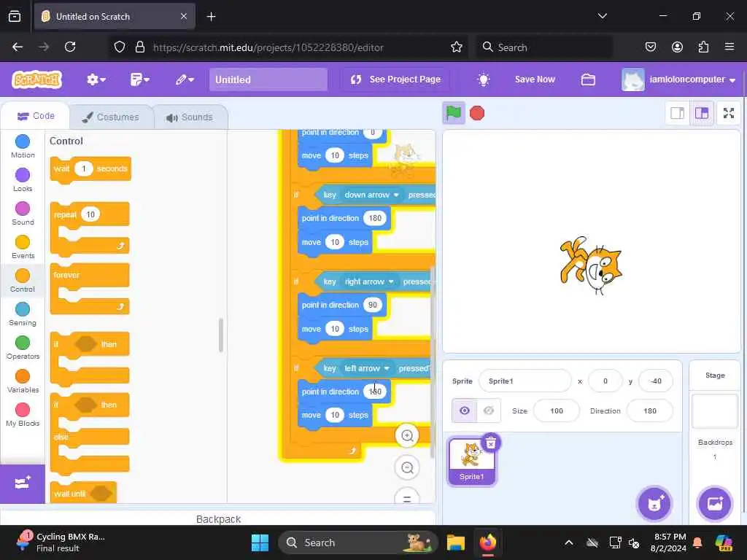Click the Sprite name field Sprite1
747x560 pixels.
525,381
